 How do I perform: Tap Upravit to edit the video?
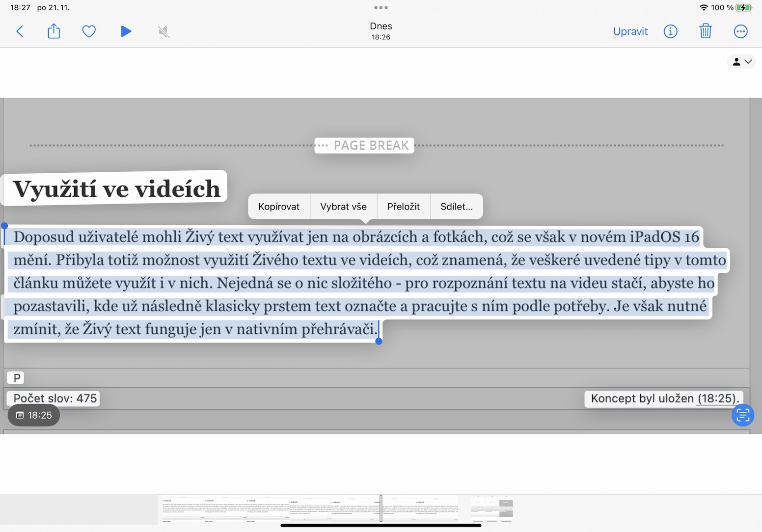(x=630, y=31)
